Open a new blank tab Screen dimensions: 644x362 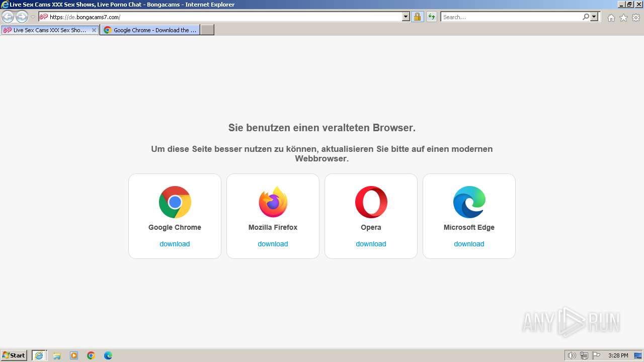[207, 30]
